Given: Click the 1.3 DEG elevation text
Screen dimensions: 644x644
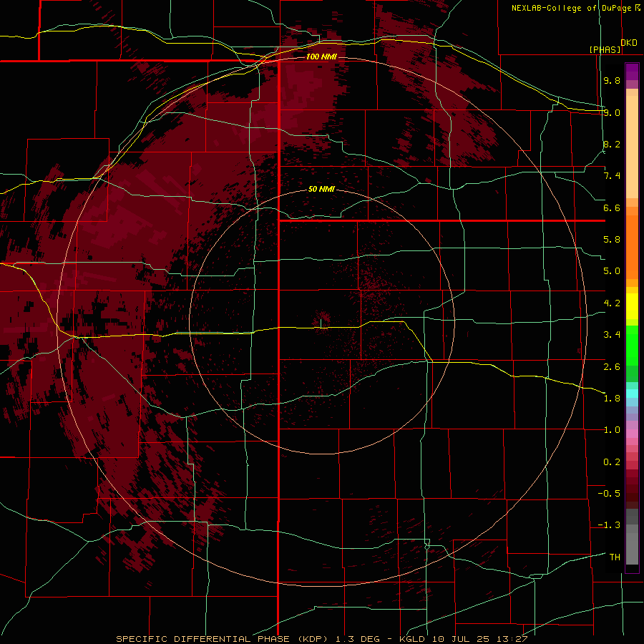Looking at the screenshot, I should (358, 639).
